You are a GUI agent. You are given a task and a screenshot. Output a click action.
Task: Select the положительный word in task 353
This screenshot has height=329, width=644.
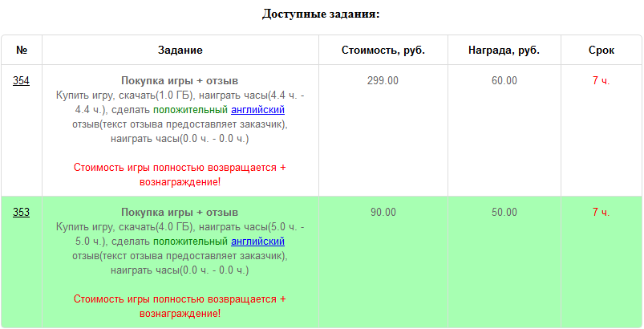[x=190, y=241]
